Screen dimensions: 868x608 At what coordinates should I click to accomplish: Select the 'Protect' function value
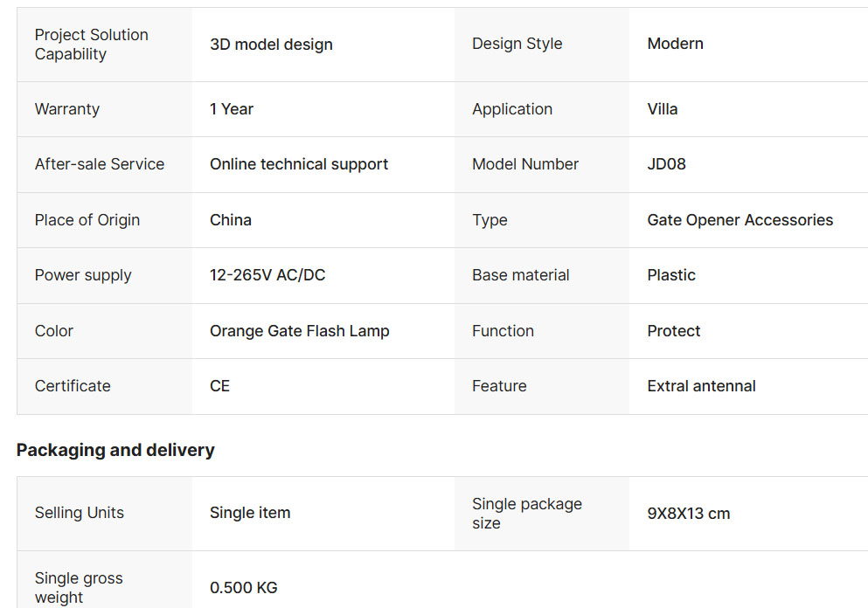coord(673,331)
